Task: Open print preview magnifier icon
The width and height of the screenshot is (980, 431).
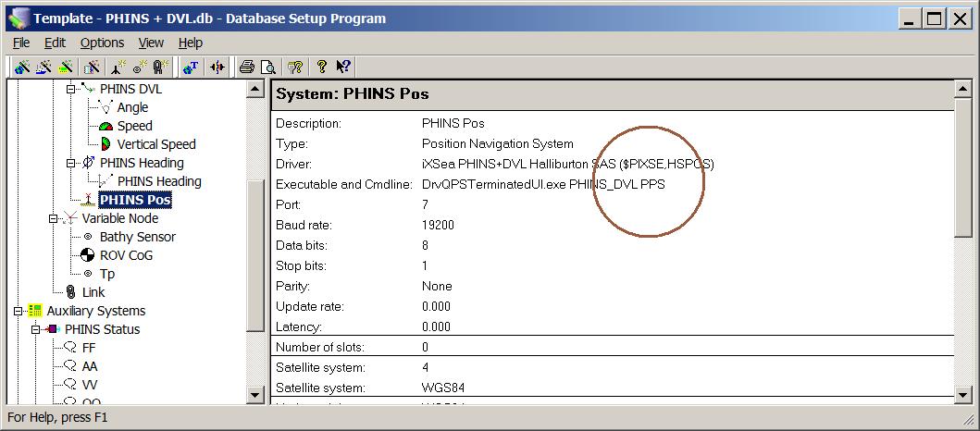Action: (268, 67)
